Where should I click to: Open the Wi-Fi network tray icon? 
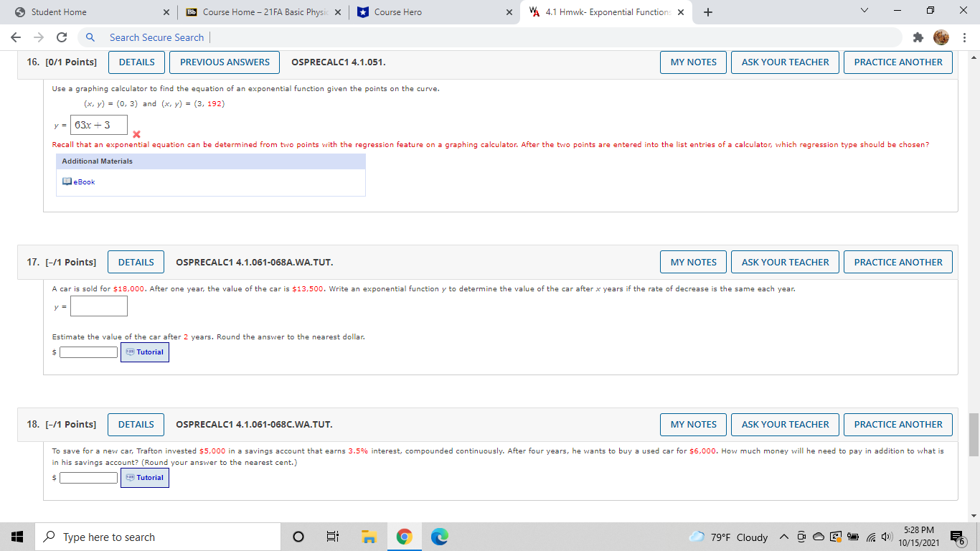pos(870,537)
